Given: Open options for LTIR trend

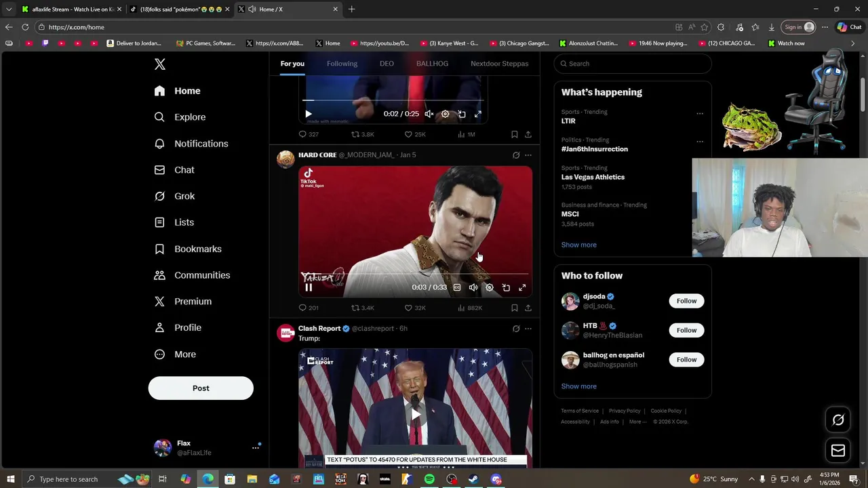Looking at the screenshot, I should pyautogui.click(x=700, y=114).
